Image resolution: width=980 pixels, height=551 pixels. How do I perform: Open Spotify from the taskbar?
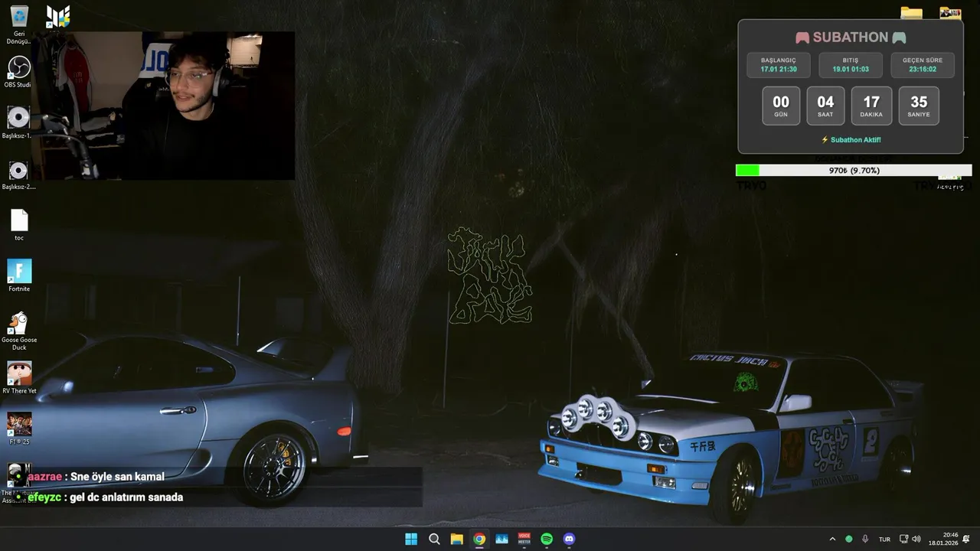click(x=547, y=539)
